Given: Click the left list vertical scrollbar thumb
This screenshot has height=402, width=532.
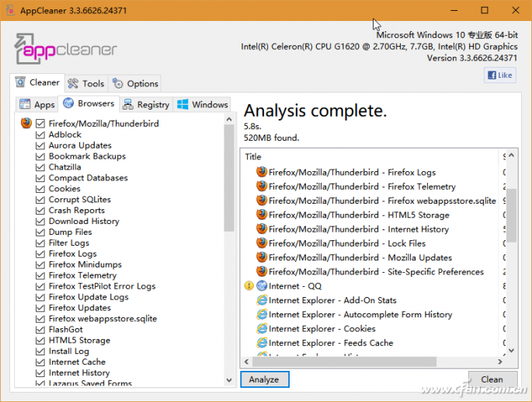Looking at the screenshot, I should coord(229,178).
